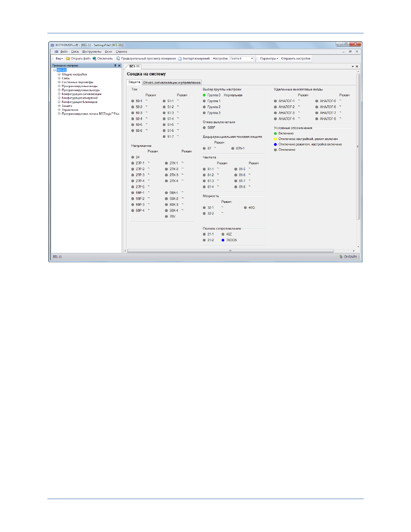Open the Связь menu

(x=75, y=52)
